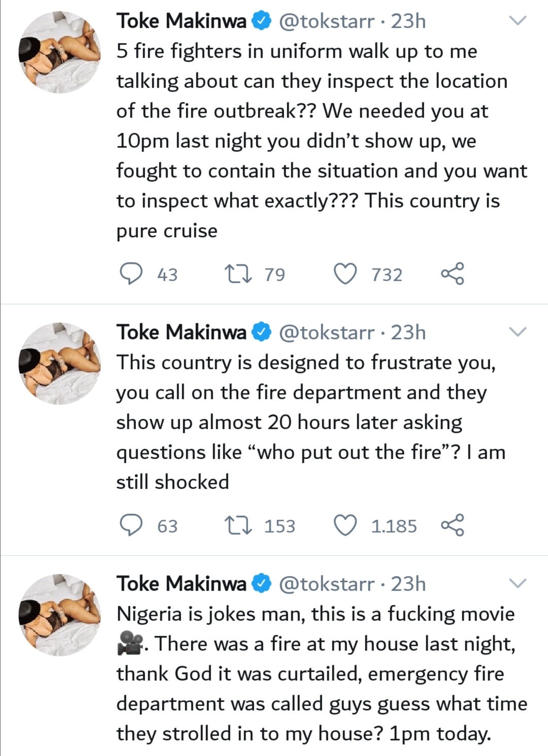The width and height of the screenshot is (548, 756).
Task: Open @tokstarr handle on second tweet
Action: pyautogui.click(x=327, y=333)
